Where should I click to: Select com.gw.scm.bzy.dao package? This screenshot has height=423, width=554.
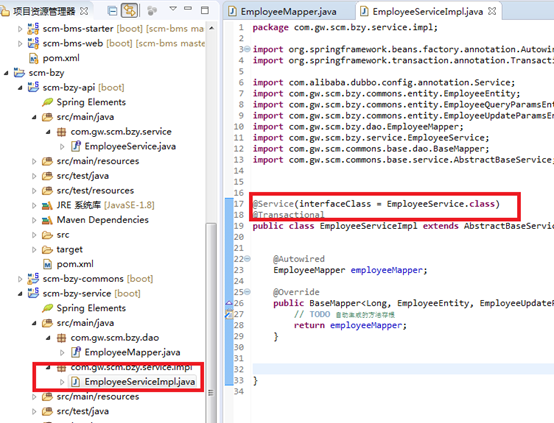coord(114,338)
